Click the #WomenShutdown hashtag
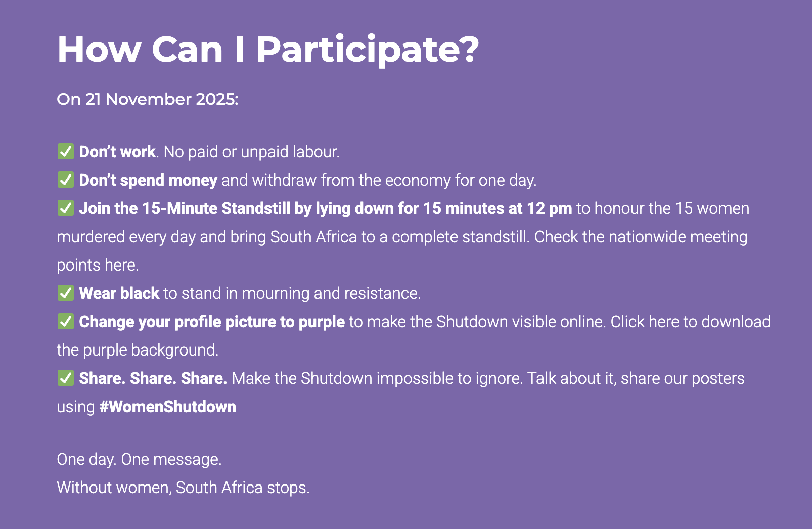This screenshot has width=812, height=529. [x=167, y=407]
